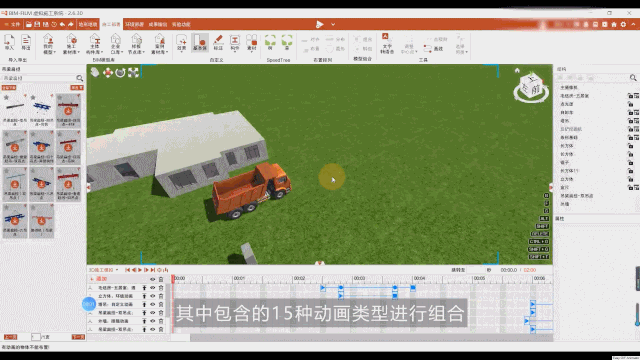The image size is (640, 360).
Task: Select the rotate tool in viewport
Action: tap(120, 73)
